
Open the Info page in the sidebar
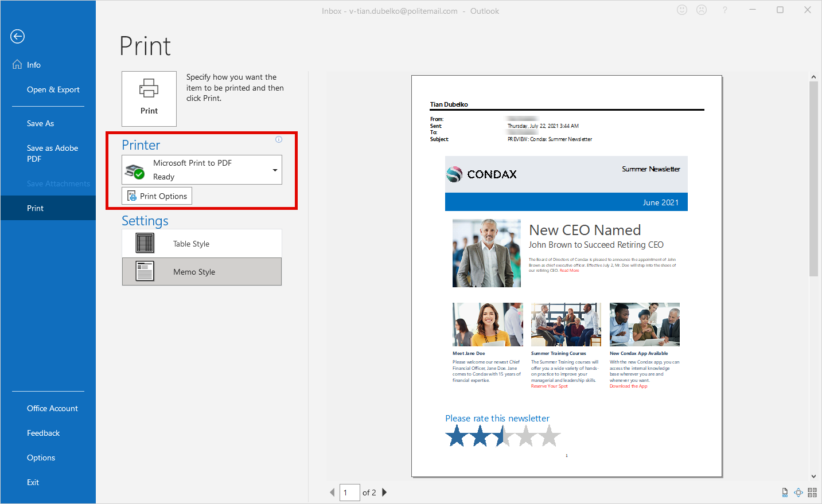point(48,65)
